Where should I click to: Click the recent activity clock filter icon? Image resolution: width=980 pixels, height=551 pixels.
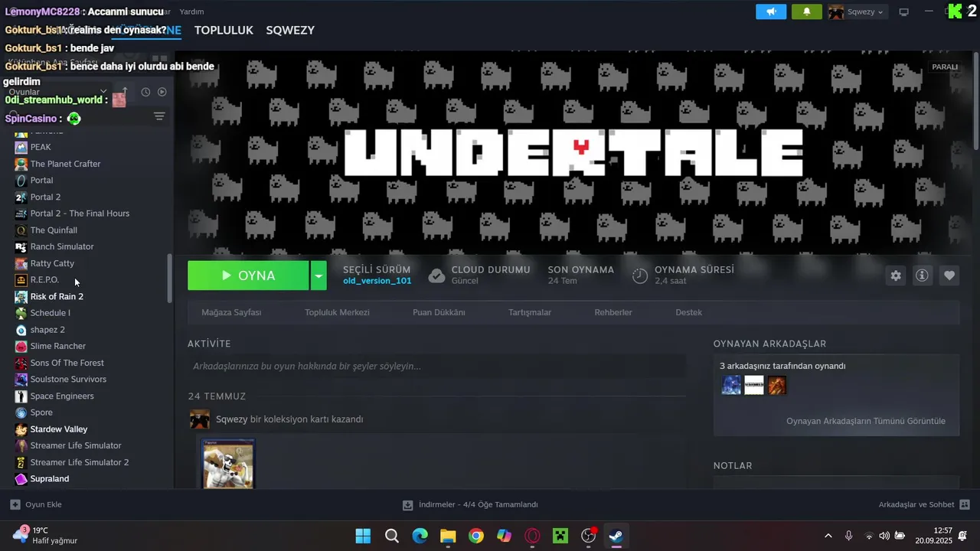tap(145, 92)
